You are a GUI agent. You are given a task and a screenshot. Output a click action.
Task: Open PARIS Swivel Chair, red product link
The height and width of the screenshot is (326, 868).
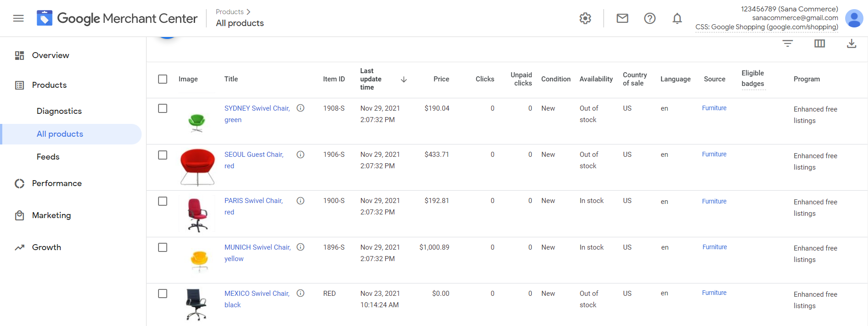[x=254, y=206]
